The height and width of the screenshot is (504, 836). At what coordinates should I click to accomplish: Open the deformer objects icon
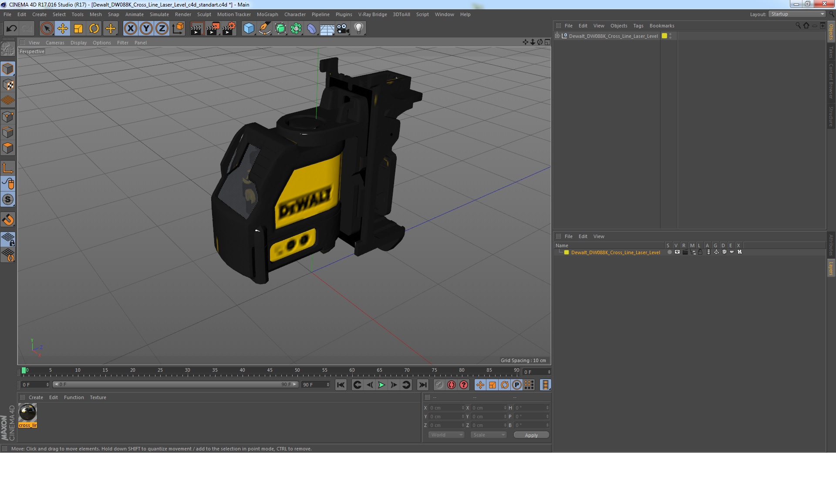point(312,29)
